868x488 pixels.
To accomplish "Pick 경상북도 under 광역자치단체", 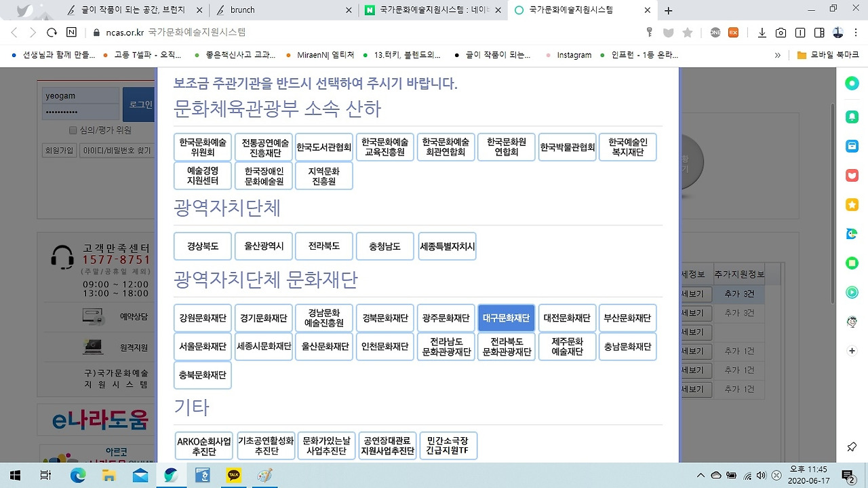I will 203,246.
